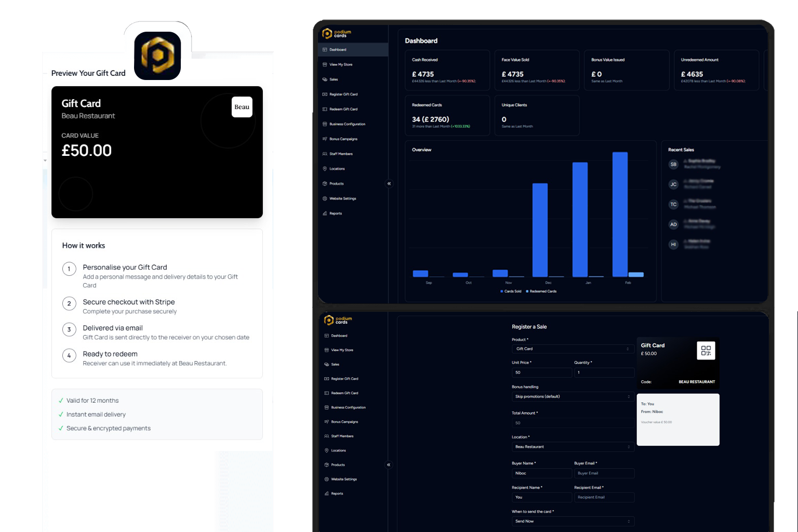The image size is (798, 532).
Task: Click the Recipient Name field containing You
Action: [x=542, y=497]
